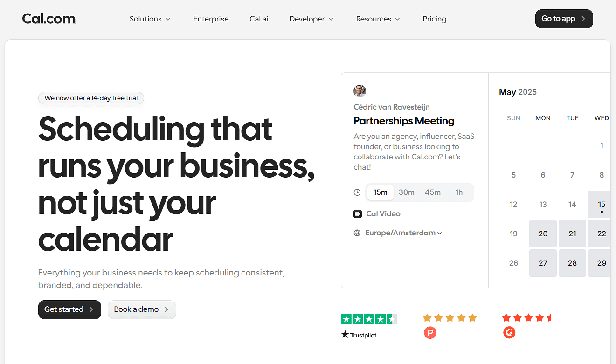
Task: Go to the Enterprise menu item
Action: coord(211,19)
